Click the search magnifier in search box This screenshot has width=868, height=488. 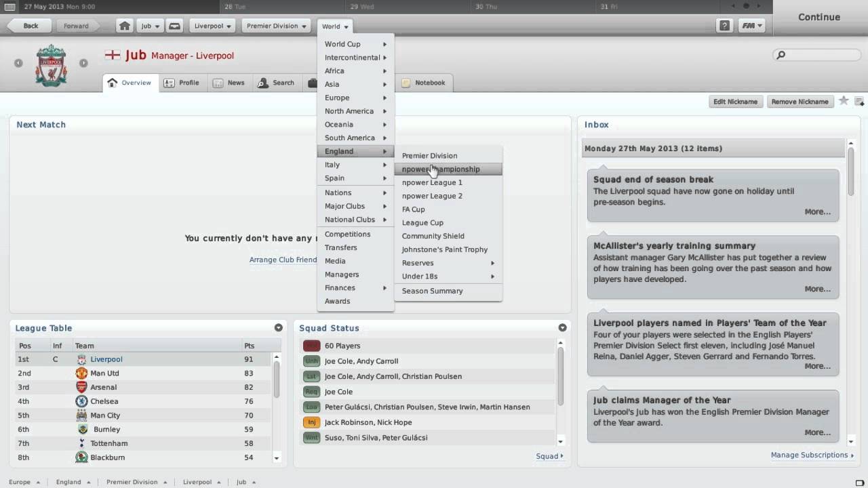781,55
